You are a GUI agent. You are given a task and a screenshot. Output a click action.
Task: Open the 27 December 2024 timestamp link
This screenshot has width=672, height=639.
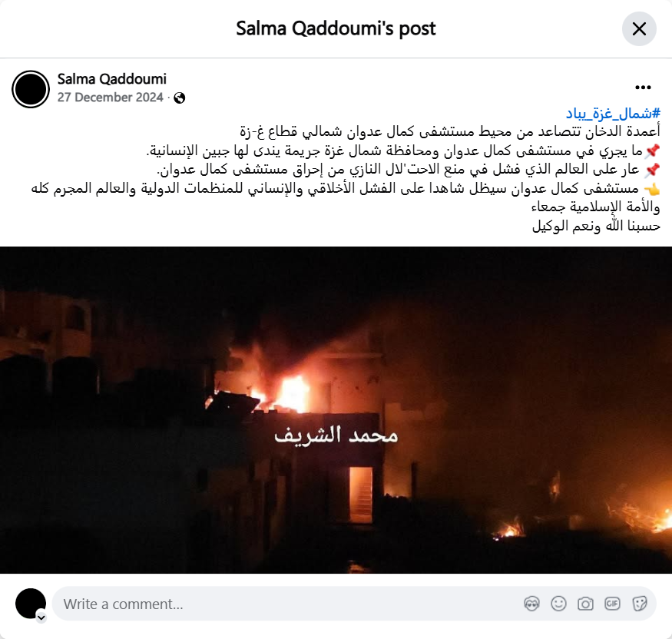(111, 98)
